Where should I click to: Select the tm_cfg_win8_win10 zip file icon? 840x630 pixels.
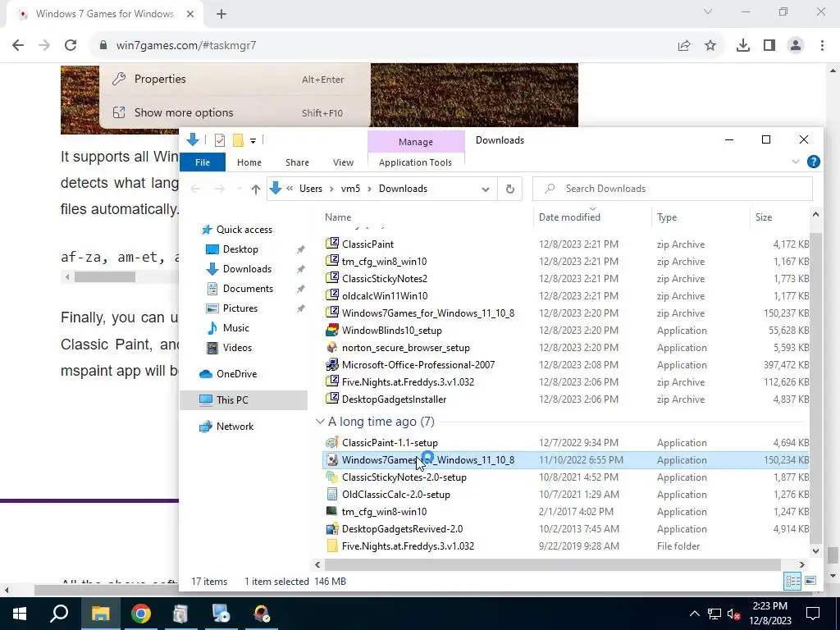click(332, 261)
